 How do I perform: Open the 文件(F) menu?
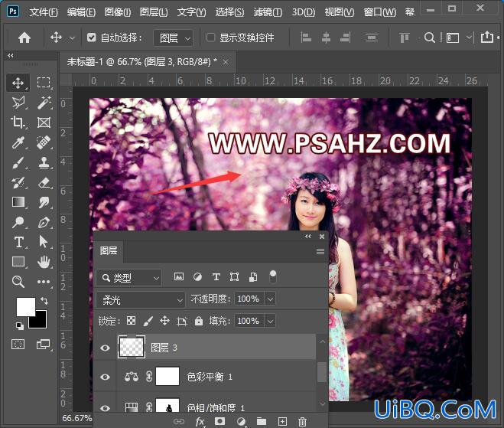[x=44, y=12]
